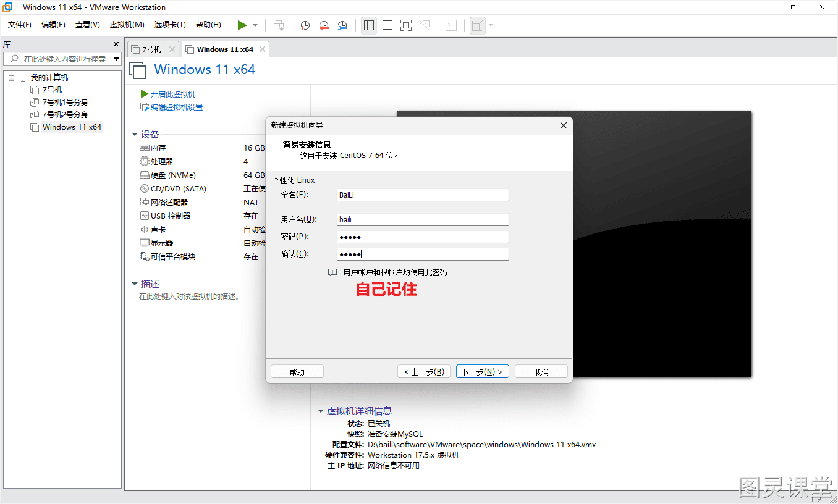The image size is (838, 504).
Task: Click the 显示器 display icon
Action: coord(145,243)
